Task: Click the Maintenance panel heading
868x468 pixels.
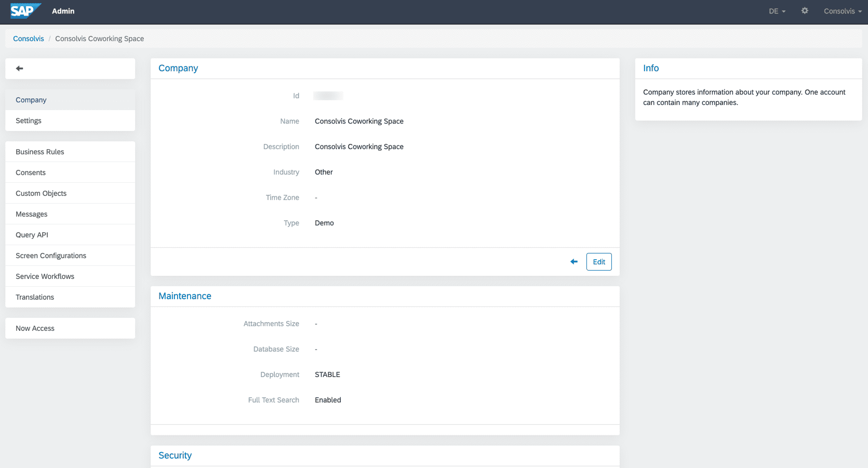Action: [x=185, y=296]
